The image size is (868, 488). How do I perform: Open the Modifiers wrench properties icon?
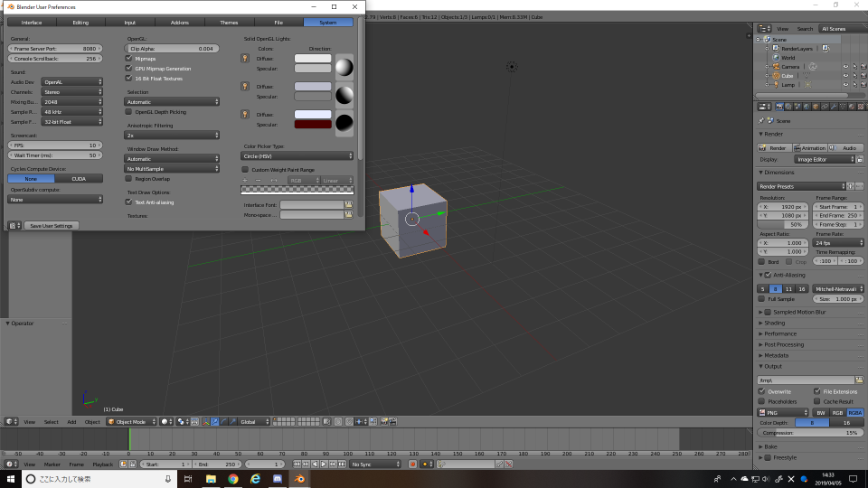pos(834,107)
